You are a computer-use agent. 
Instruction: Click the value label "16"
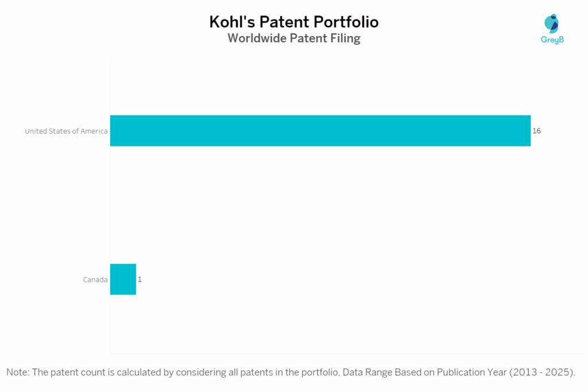click(x=536, y=131)
